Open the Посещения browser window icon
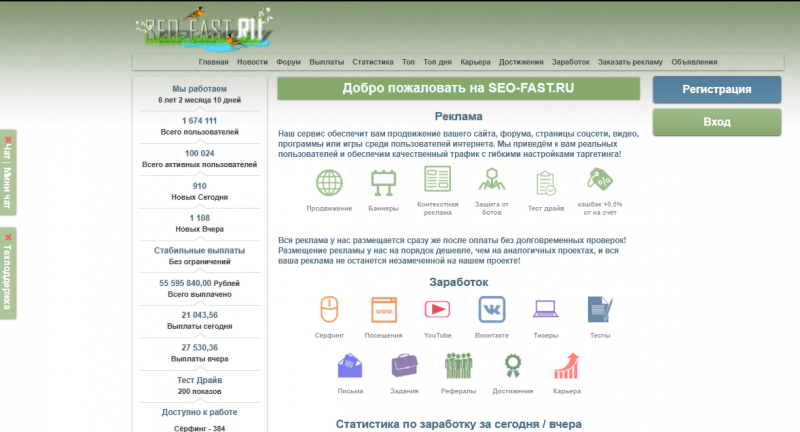The height and width of the screenshot is (432, 800). [x=384, y=310]
